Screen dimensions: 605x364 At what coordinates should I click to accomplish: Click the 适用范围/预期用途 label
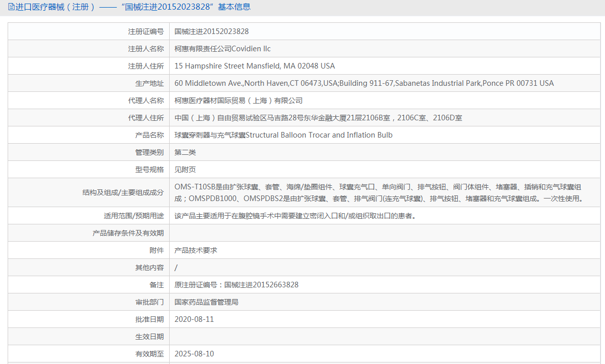[134, 216]
